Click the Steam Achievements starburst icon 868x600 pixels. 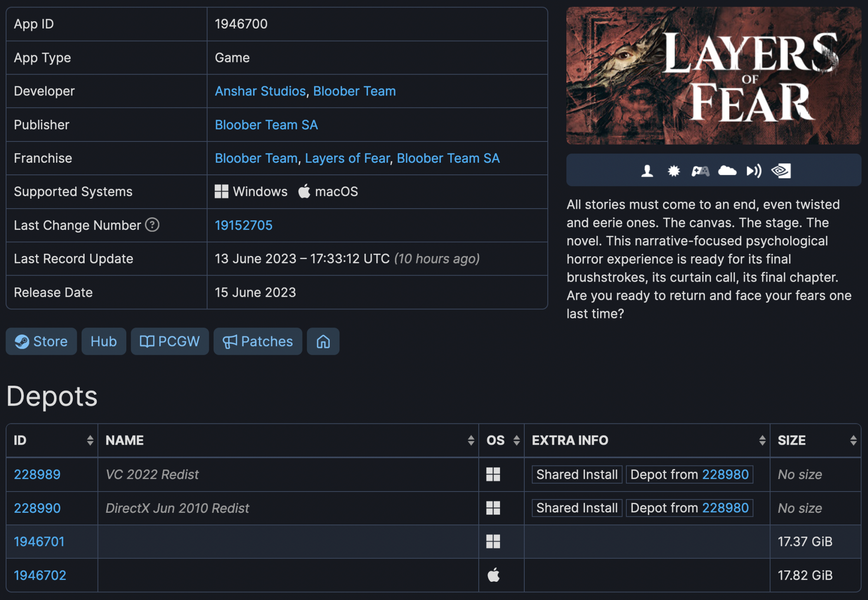coord(674,171)
